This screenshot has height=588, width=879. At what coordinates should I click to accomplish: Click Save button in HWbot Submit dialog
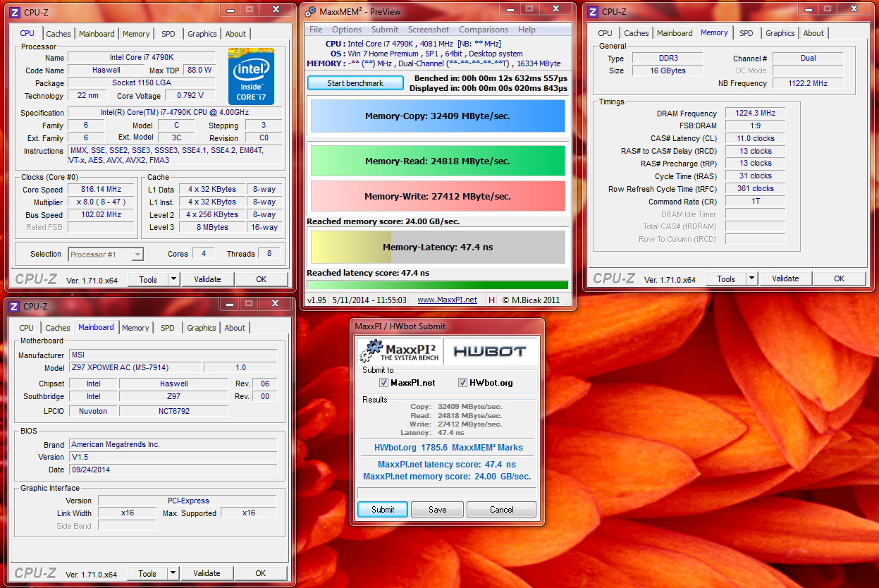pyautogui.click(x=437, y=510)
